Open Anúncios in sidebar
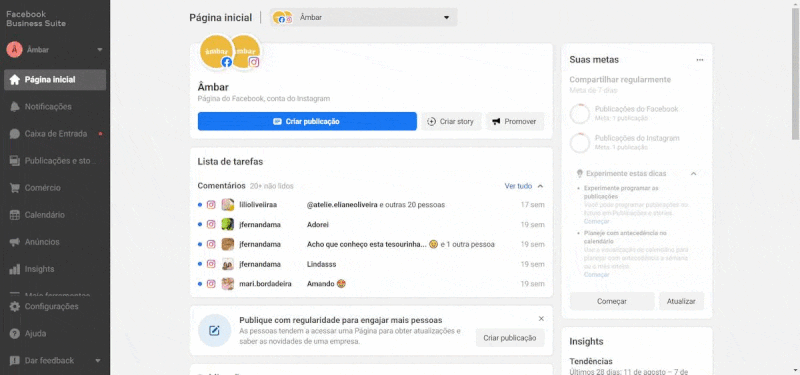 55,242
